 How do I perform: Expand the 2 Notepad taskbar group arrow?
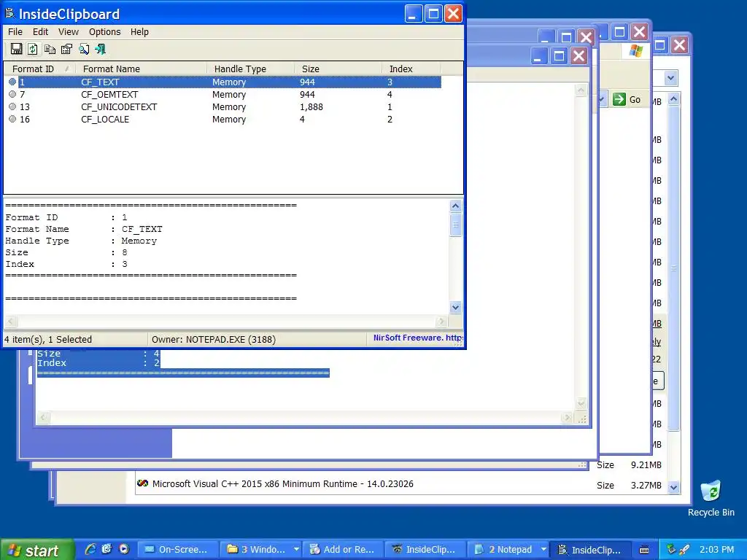point(543,550)
